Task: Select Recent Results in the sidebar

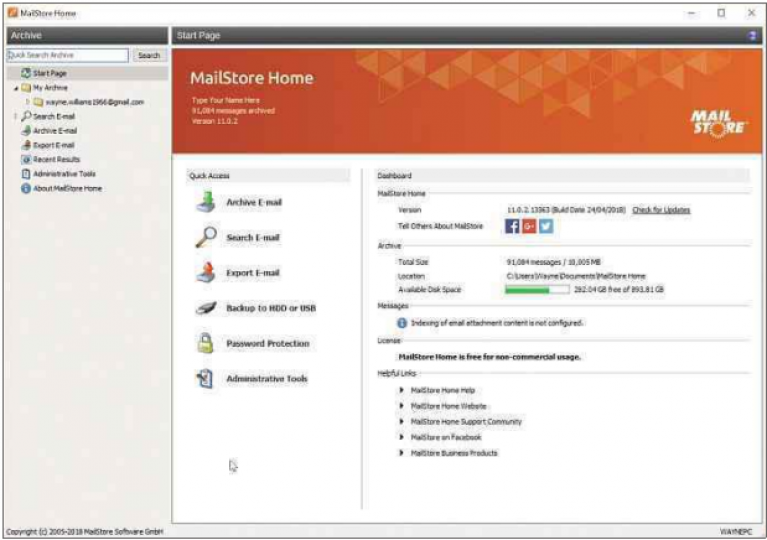Action: [56, 159]
